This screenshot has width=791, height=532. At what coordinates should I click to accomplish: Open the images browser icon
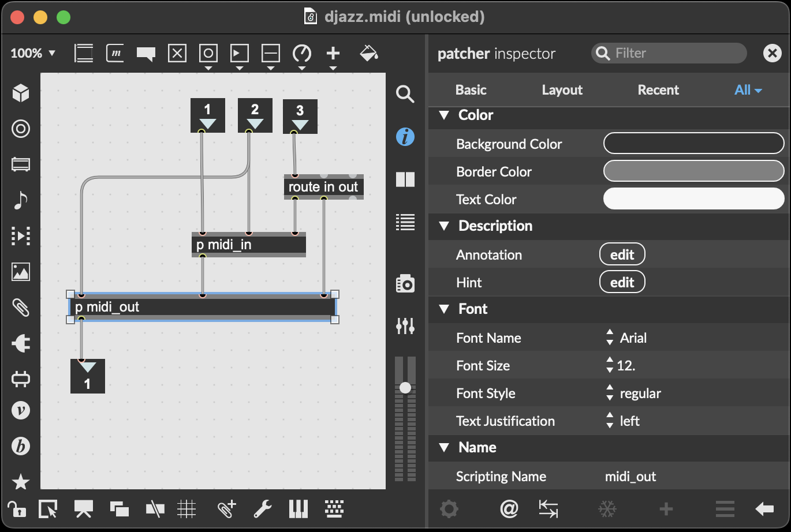[x=21, y=271]
